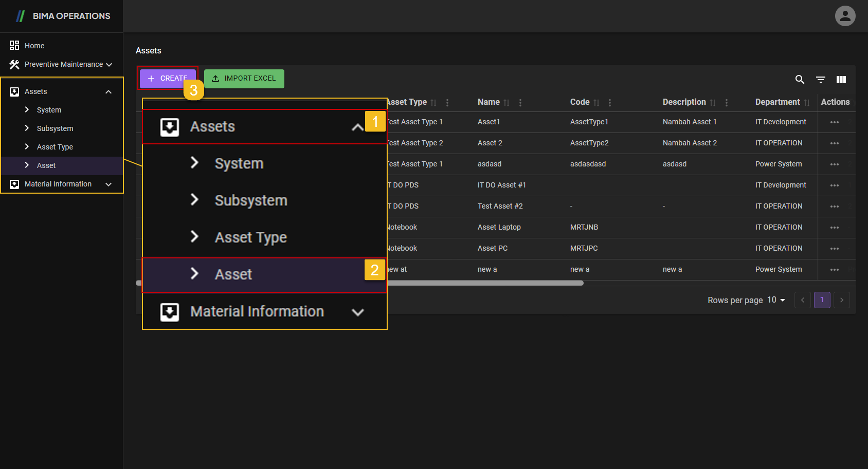Image resolution: width=868 pixels, height=469 pixels.
Task: Open actions menu for Asset Laptop row
Action: (834, 228)
